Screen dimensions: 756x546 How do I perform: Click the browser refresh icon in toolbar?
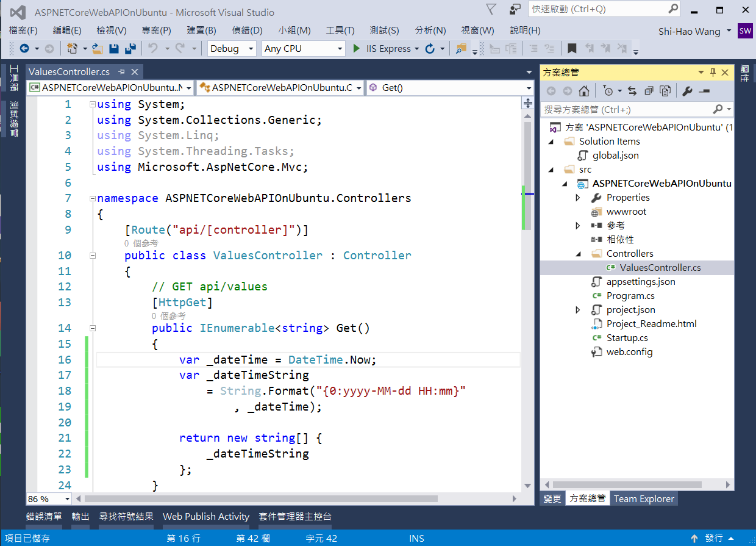[430, 49]
